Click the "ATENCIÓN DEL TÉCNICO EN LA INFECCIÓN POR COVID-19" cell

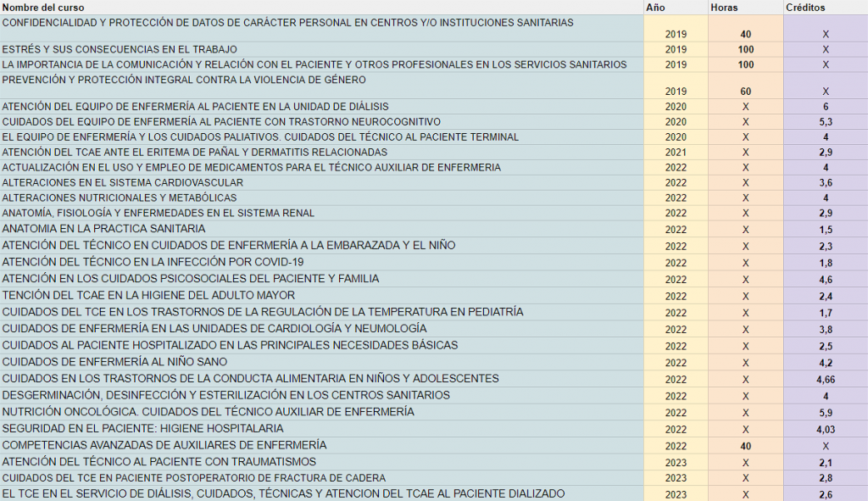click(153, 262)
